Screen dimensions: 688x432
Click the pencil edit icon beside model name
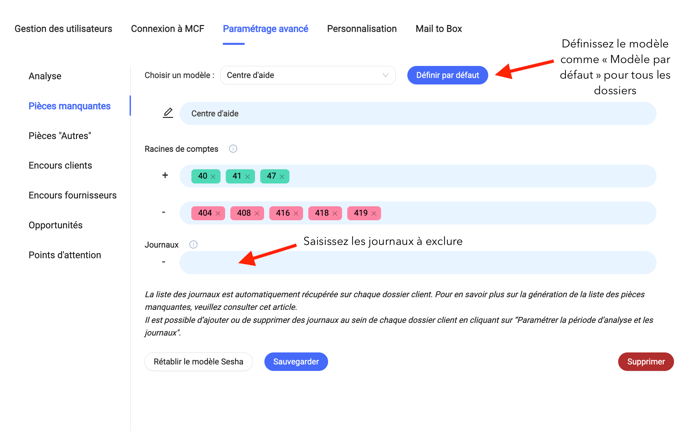tap(168, 113)
